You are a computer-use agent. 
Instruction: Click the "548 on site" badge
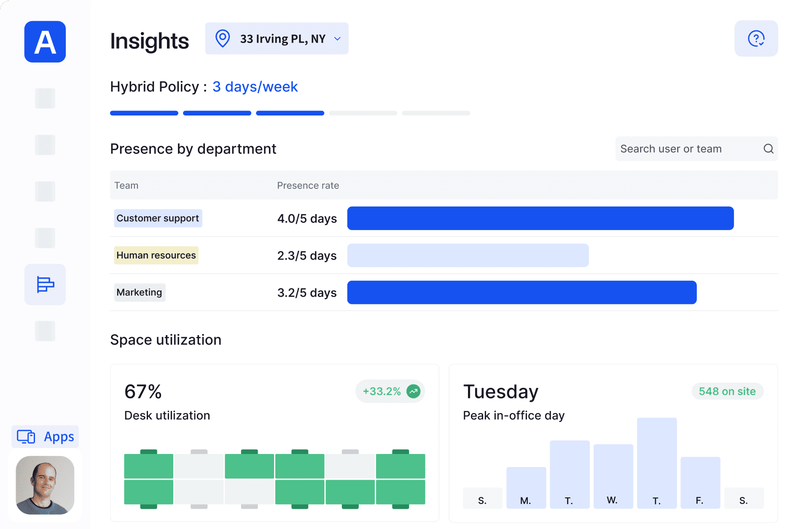pos(727,391)
